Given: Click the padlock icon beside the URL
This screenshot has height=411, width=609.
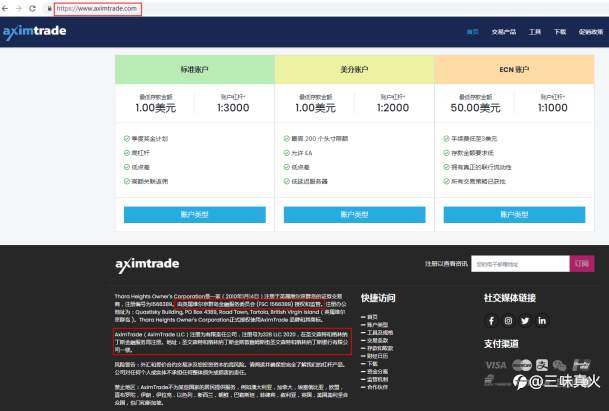Looking at the screenshot, I should coord(49,8).
